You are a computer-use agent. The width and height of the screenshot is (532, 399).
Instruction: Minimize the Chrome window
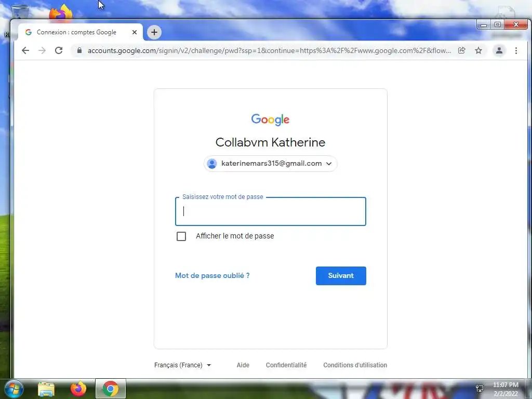[x=484, y=24]
